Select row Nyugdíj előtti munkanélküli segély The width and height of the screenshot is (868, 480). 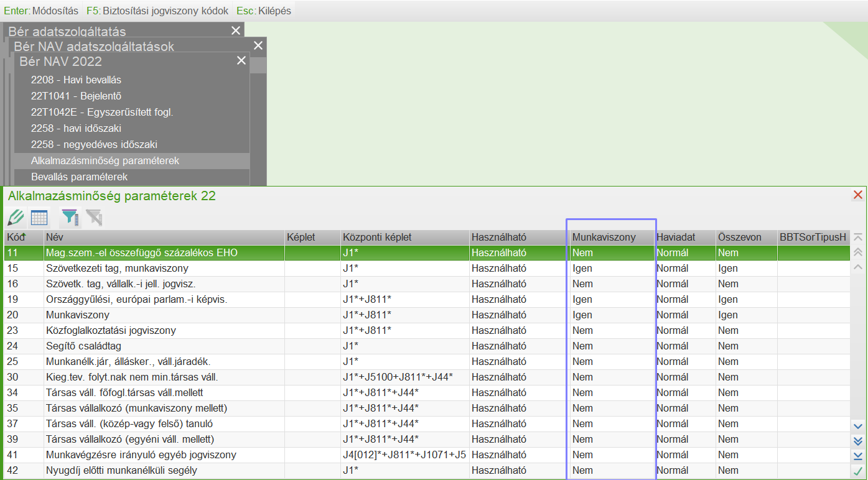tap(427, 471)
